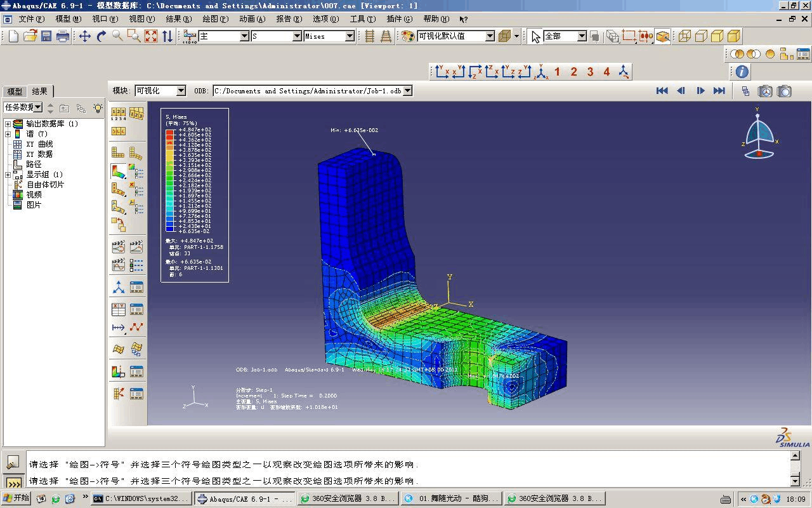This screenshot has width=812, height=508.
Task: Open the Mises output variable dropdown
Action: [350, 36]
